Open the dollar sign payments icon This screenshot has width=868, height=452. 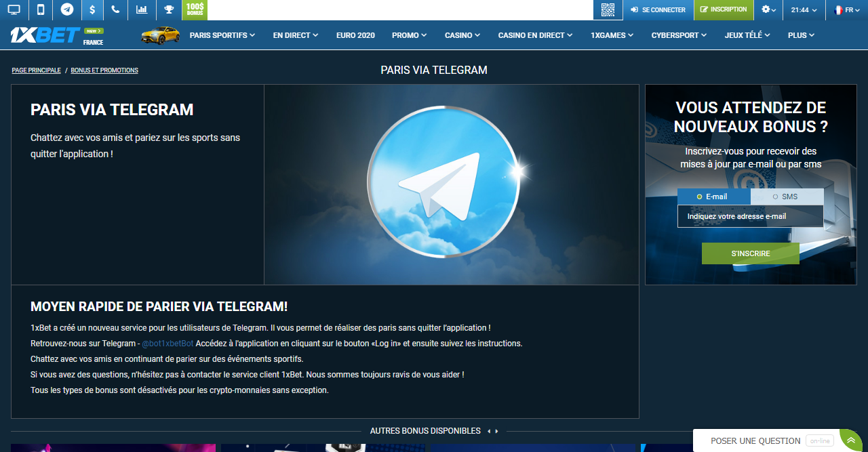92,9
